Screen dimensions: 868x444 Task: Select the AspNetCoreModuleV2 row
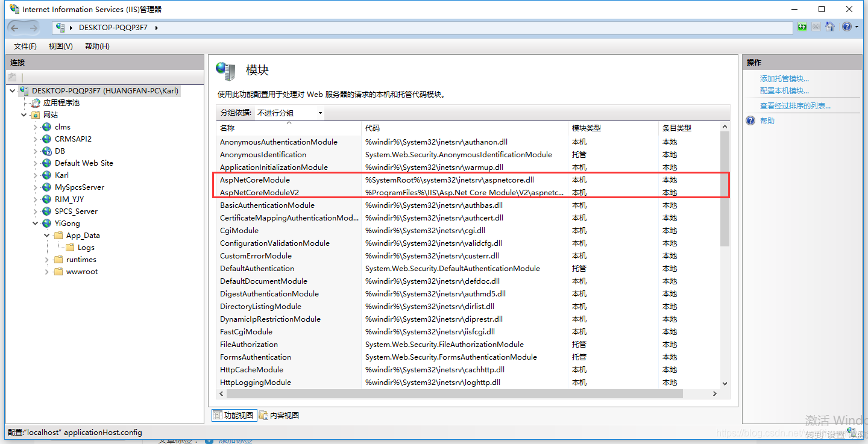pyautogui.click(x=469, y=193)
